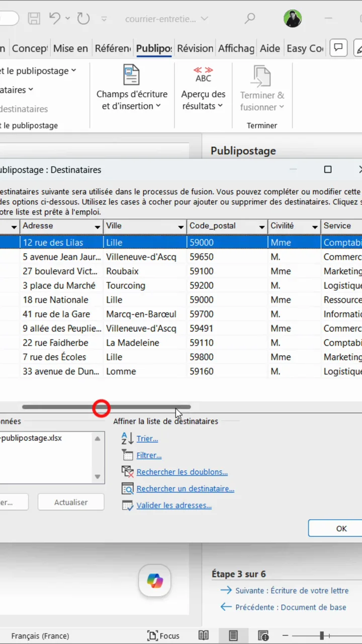Click the zoom out minus button

point(285,635)
